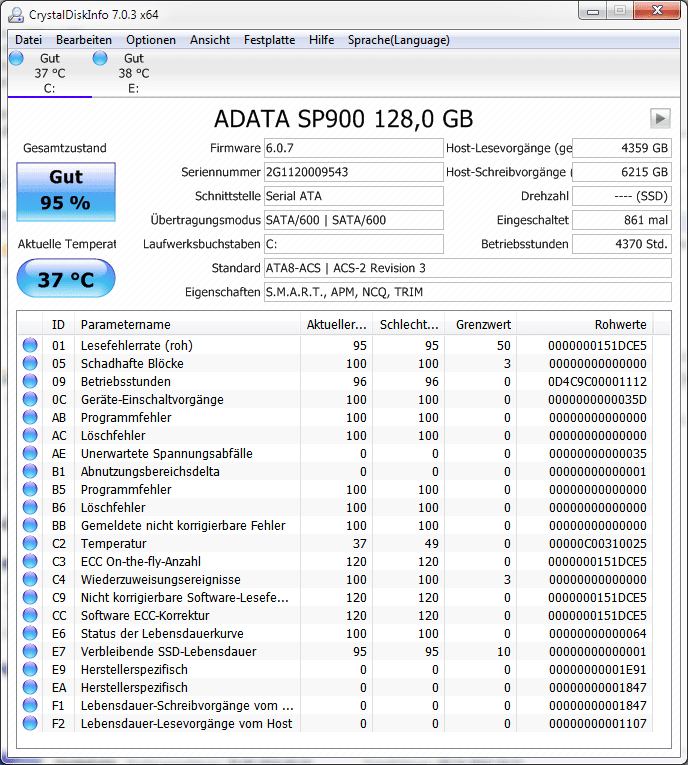Click the Gut 95 % health status button
The image size is (688, 765).
(x=66, y=192)
